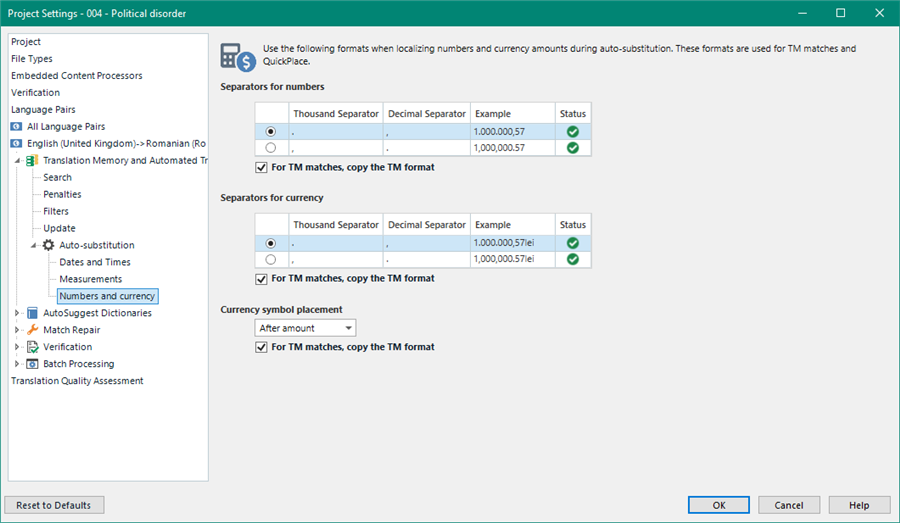900x523 pixels.
Task: Open the File Types settings page
Action: pos(32,59)
